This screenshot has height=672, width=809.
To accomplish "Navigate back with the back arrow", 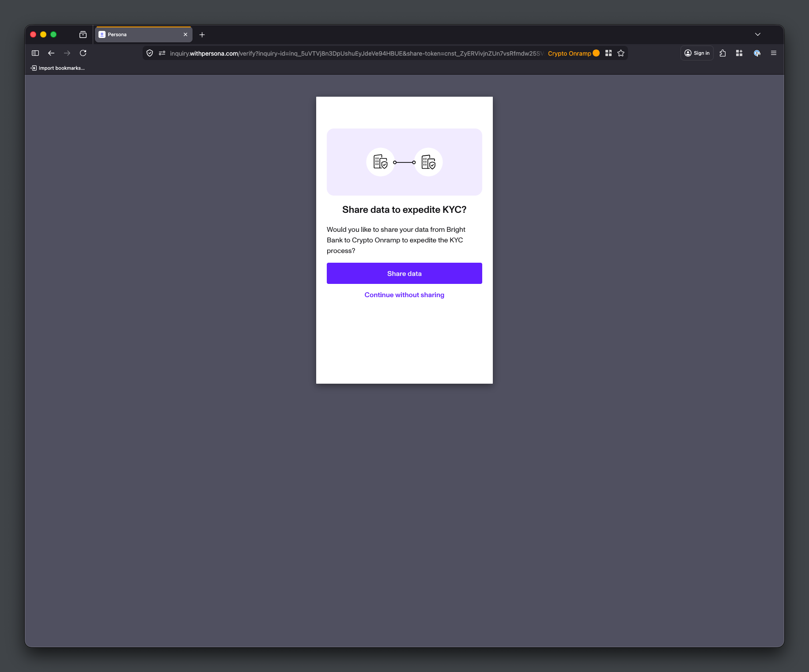I will pyautogui.click(x=51, y=53).
